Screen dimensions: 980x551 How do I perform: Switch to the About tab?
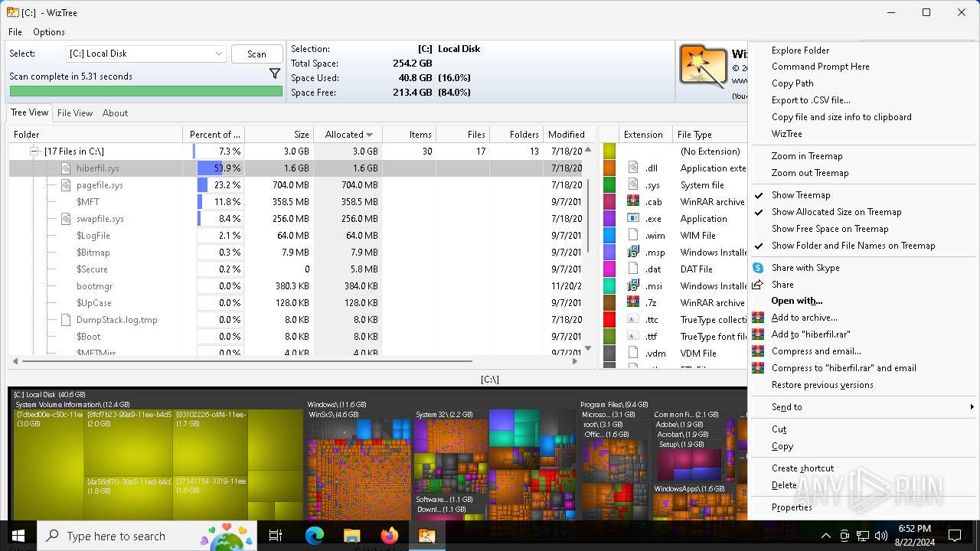(115, 113)
